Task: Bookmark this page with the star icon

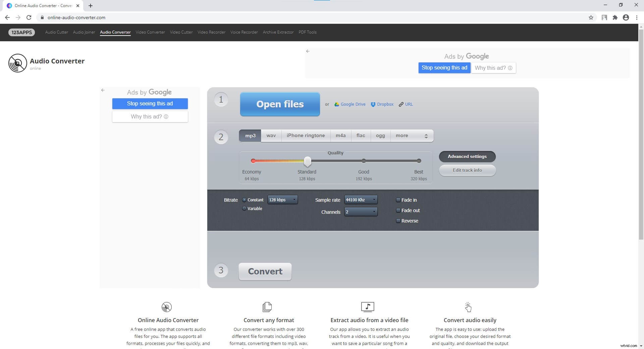Action: pyautogui.click(x=591, y=17)
